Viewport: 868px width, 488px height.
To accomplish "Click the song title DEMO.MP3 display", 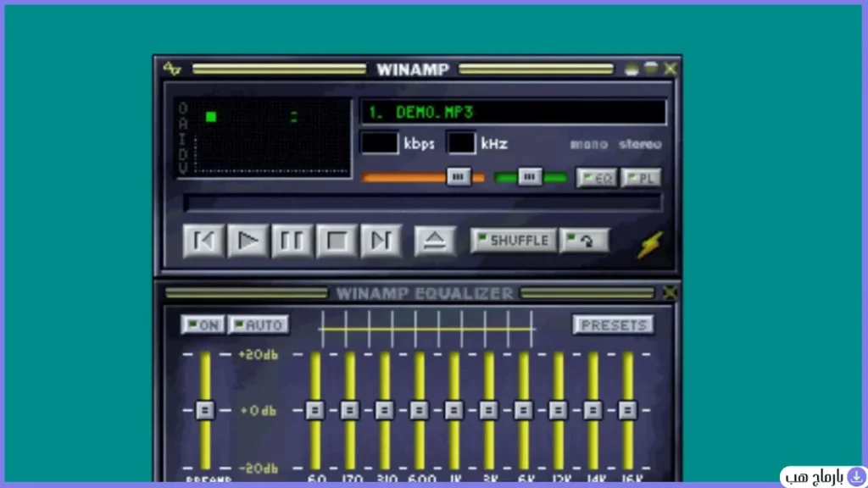I will 514,113.
